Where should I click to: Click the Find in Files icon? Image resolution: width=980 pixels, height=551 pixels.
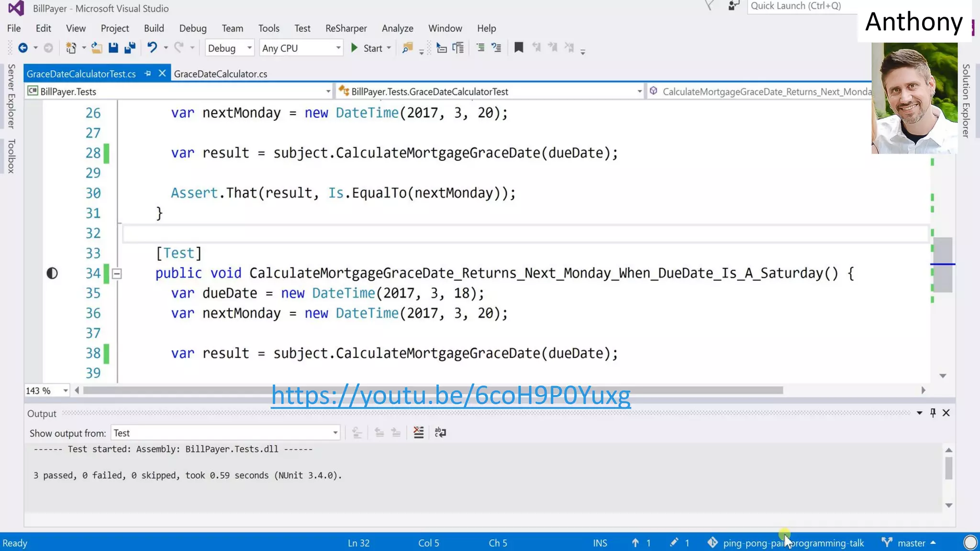407,48
